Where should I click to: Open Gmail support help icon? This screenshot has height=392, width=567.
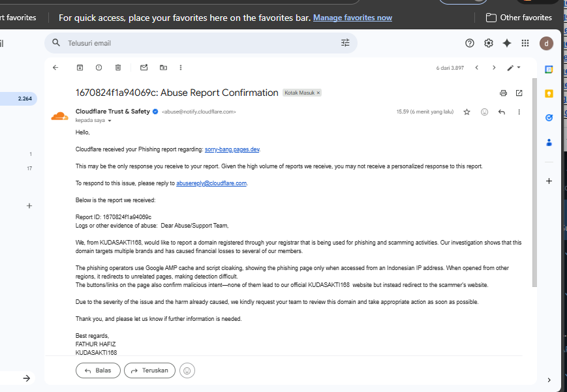pyautogui.click(x=470, y=44)
